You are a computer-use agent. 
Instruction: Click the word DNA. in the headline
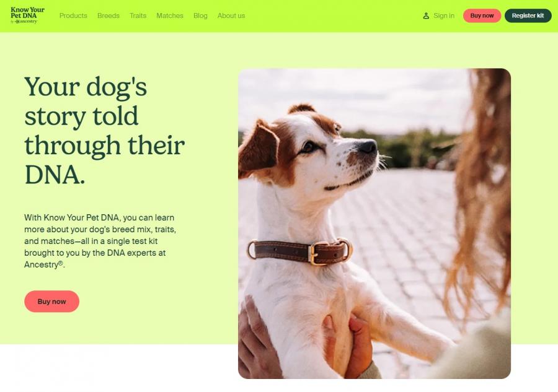click(x=55, y=175)
